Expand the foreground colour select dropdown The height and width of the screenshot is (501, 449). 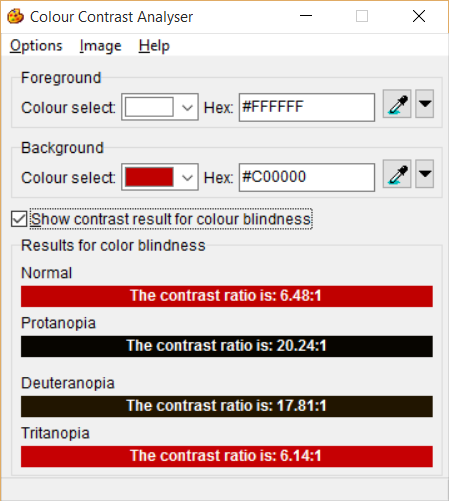pyautogui.click(x=187, y=107)
